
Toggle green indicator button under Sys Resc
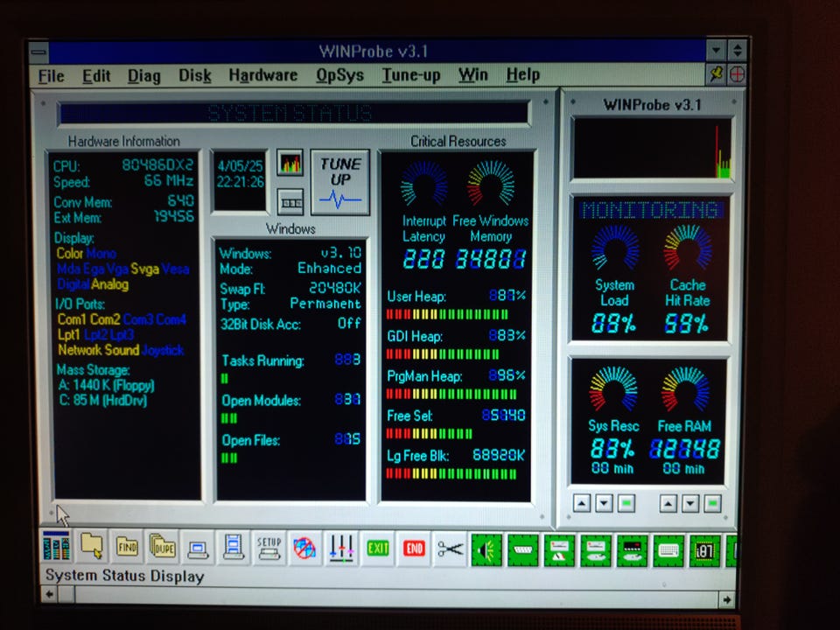coord(626,503)
